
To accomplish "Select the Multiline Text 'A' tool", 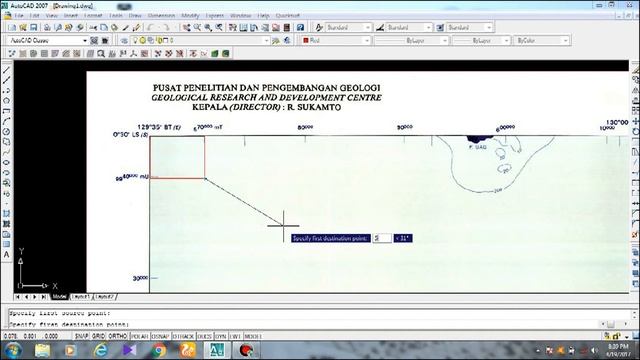I will pyautogui.click(x=7, y=255).
